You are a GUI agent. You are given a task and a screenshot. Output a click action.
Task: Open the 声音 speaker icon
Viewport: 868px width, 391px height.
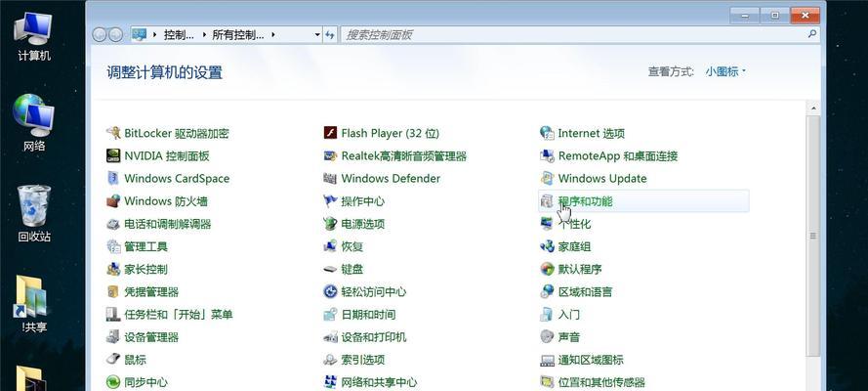(x=547, y=336)
